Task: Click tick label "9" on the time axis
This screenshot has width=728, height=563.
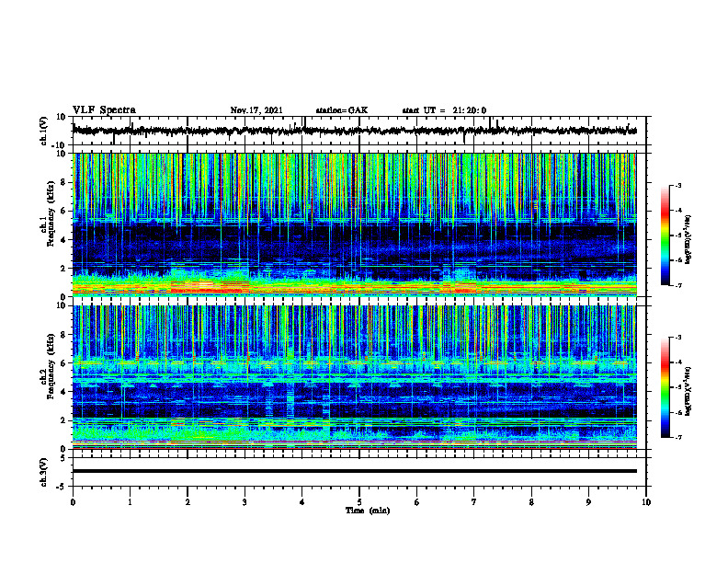Action: (588, 502)
